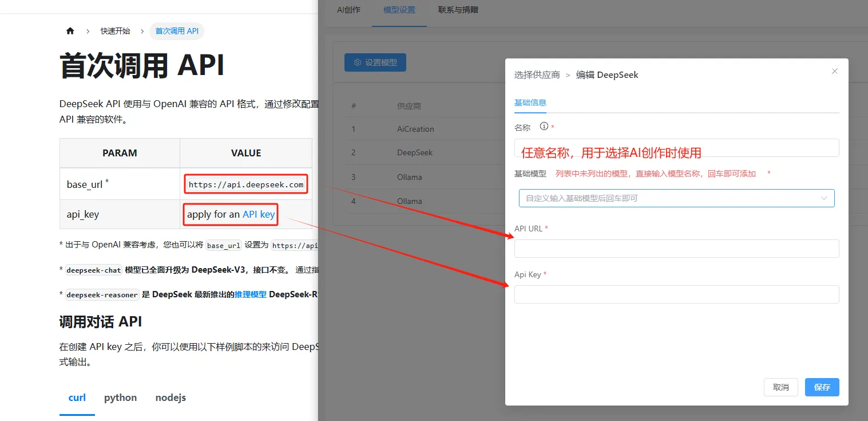This screenshot has width=868, height=421.
Task: Click the home icon in breadcrumb
Action: [x=70, y=31]
